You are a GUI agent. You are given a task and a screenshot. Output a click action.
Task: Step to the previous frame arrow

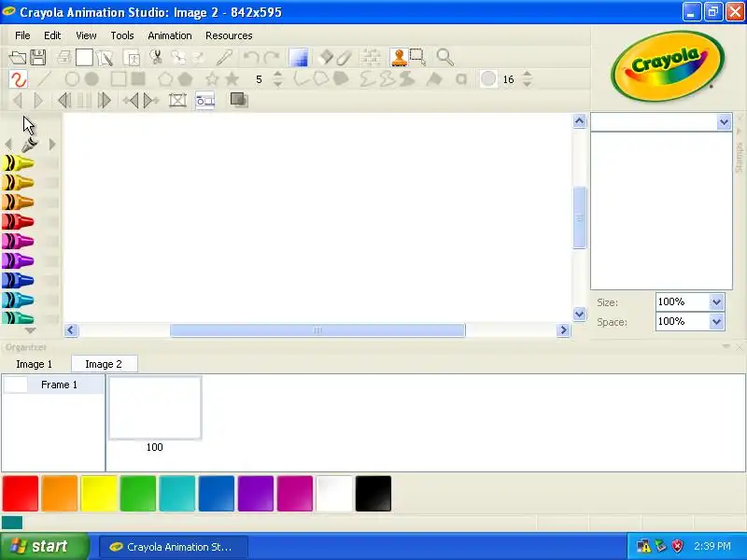click(18, 101)
